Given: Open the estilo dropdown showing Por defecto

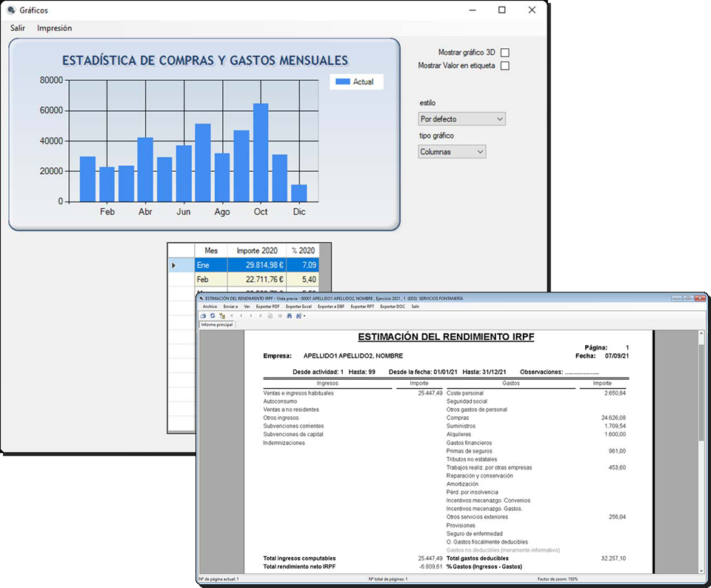Looking at the screenshot, I should pyautogui.click(x=461, y=118).
